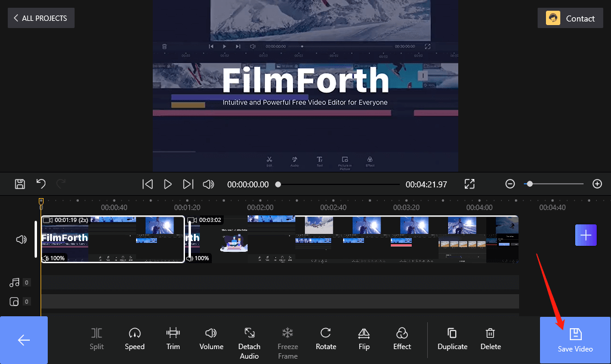Open the Trim tool

tap(173, 339)
